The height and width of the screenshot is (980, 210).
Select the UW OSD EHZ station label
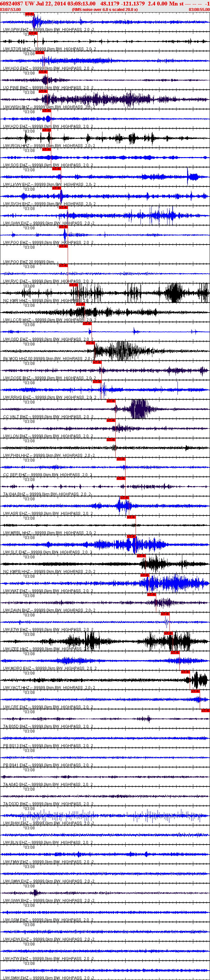coord(48,340)
